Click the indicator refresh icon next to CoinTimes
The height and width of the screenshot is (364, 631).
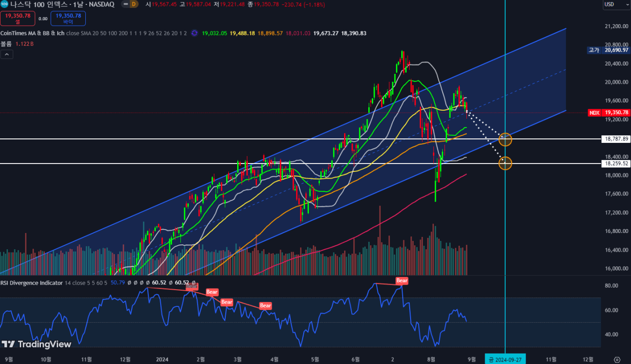coord(194,33)
